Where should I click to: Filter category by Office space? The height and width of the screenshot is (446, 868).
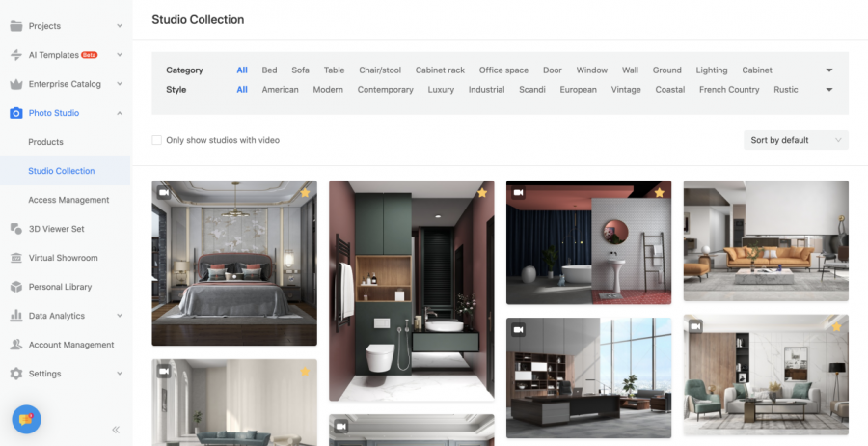pos(503,70)
